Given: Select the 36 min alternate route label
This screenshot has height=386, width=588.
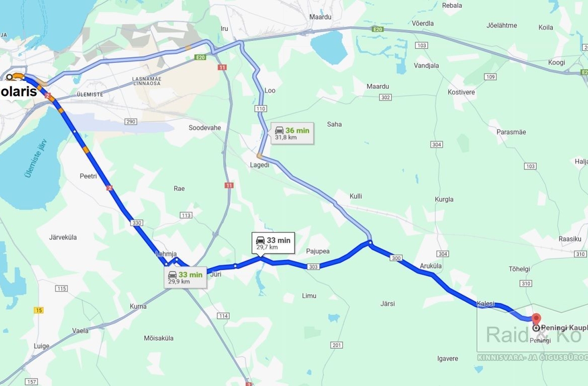Looking at the screenshot, I should [292, 134].
